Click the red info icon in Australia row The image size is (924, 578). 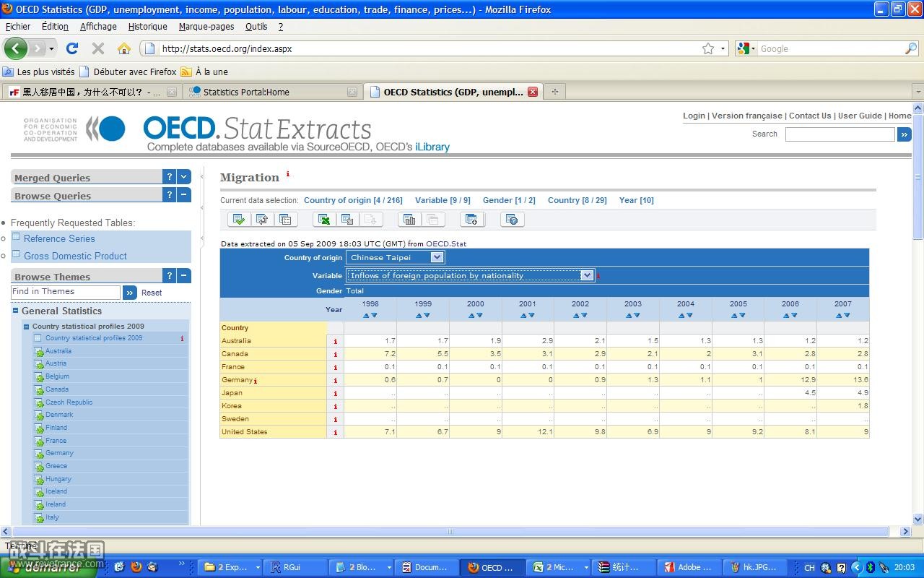pos(335,341)
